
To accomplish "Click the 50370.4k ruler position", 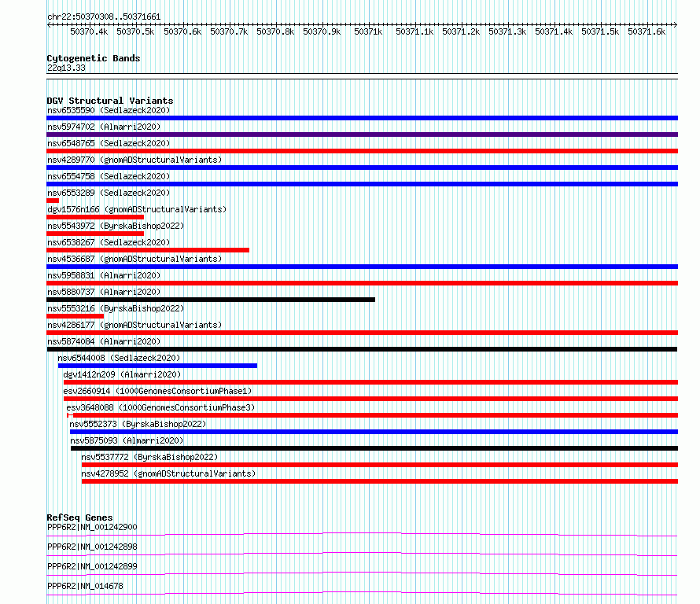I will [x=89, y=31].
